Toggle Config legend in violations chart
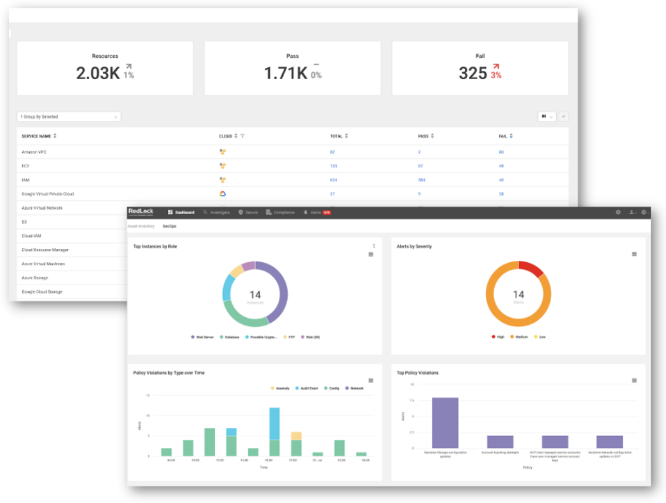 (331, 388)
